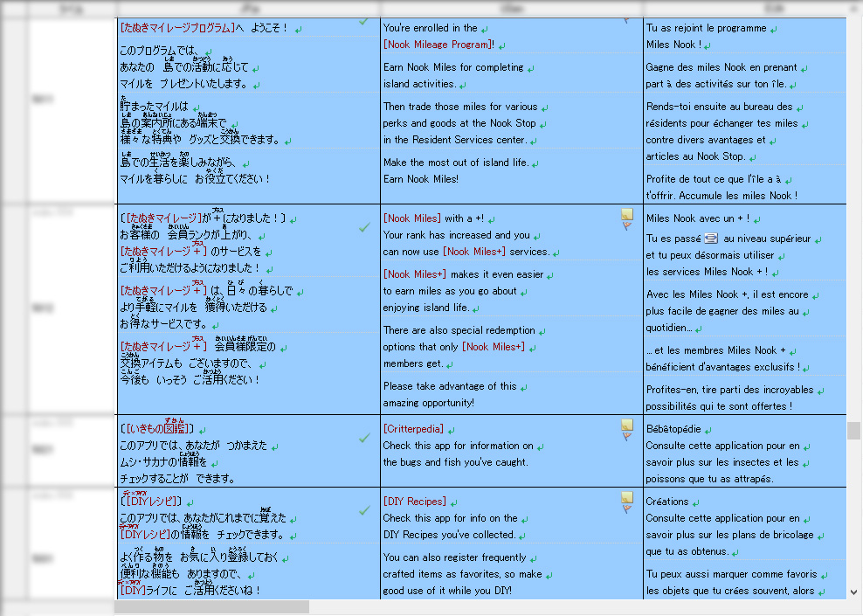Click the note icon in Critterpedia cell
This screenshot has height=616, width=863.
tap(627, 425)
